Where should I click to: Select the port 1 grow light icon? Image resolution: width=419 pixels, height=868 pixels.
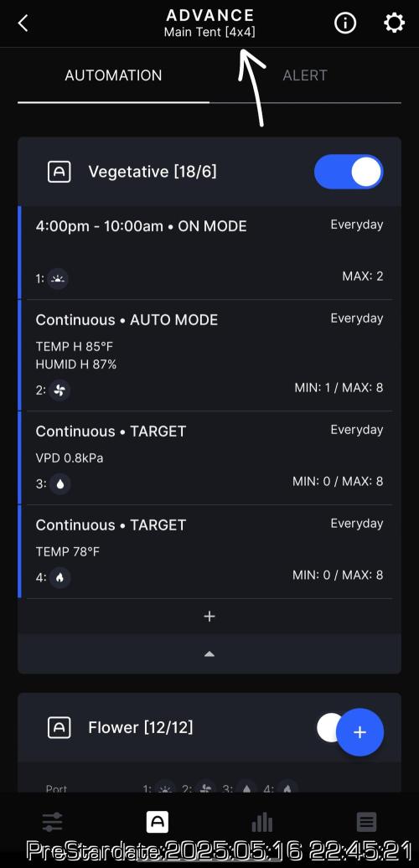pyautogui.click(x=58, y=279)
